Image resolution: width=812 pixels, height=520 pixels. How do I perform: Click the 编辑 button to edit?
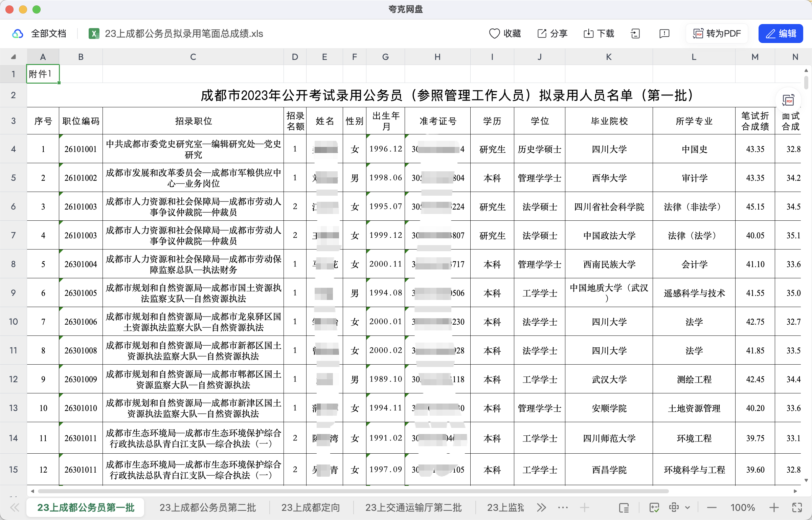click(781, 34)
